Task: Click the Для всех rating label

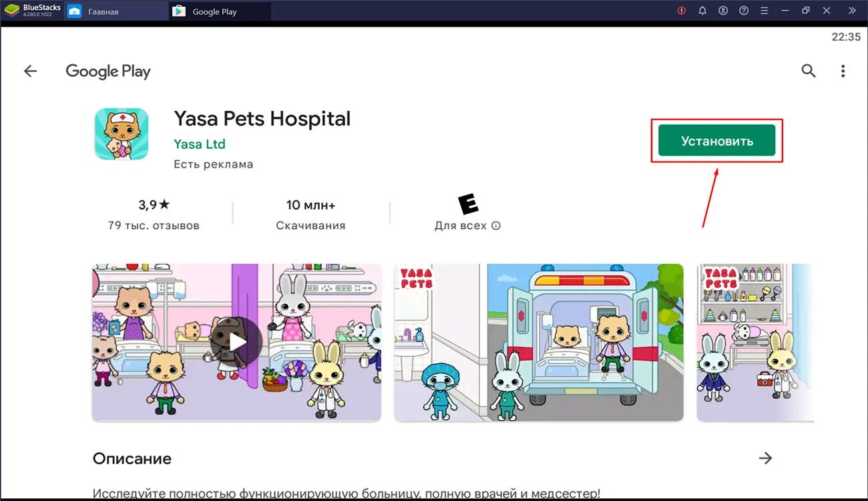Action: 461,226
